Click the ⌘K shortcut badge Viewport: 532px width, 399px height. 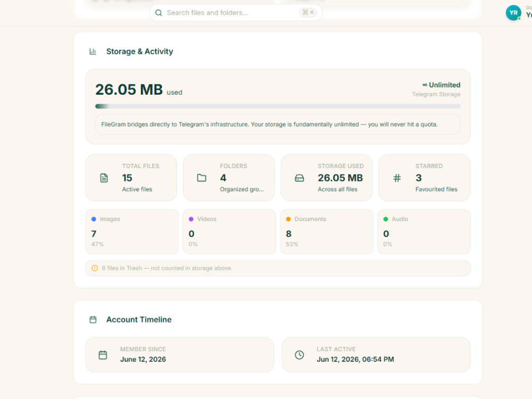coord(308,13)
